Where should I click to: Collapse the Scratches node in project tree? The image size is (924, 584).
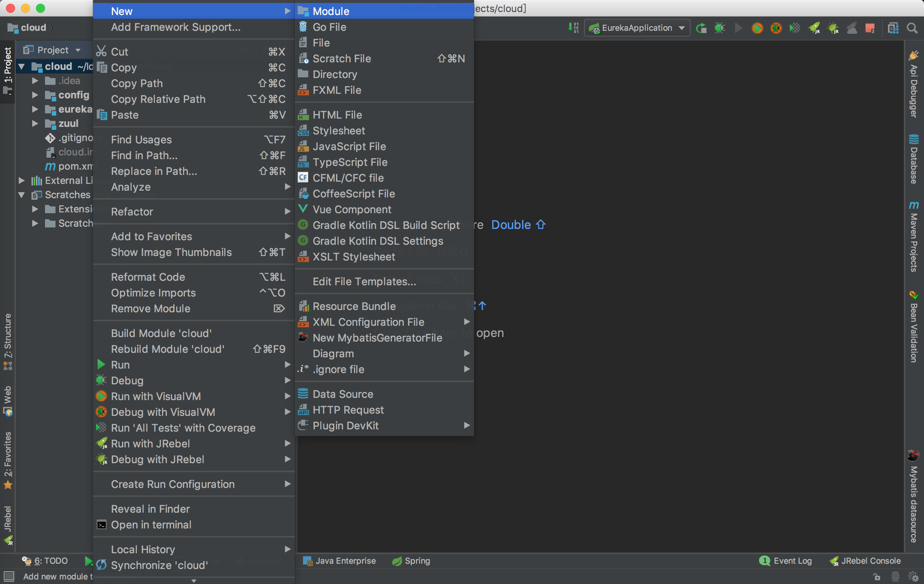coord(22,195)
